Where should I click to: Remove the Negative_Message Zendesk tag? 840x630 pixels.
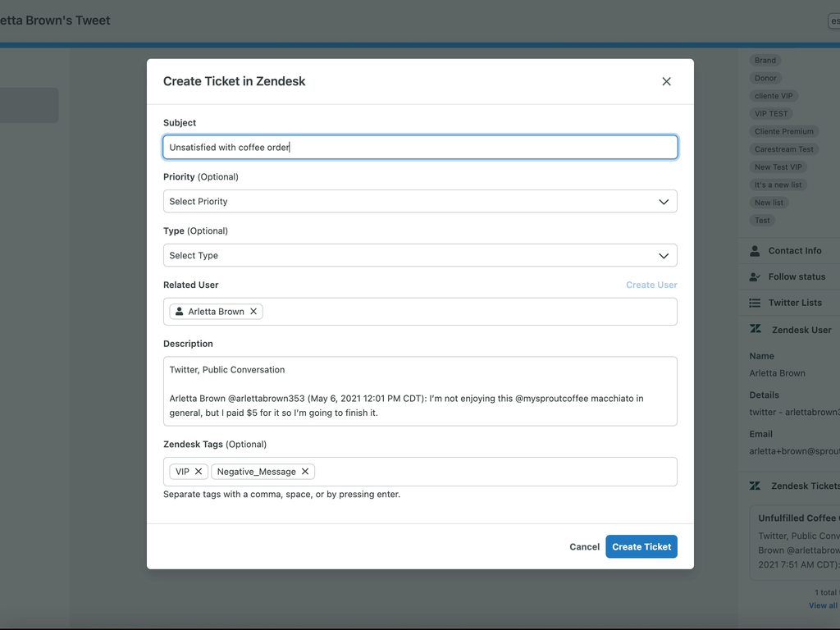[x=305, y=471]
